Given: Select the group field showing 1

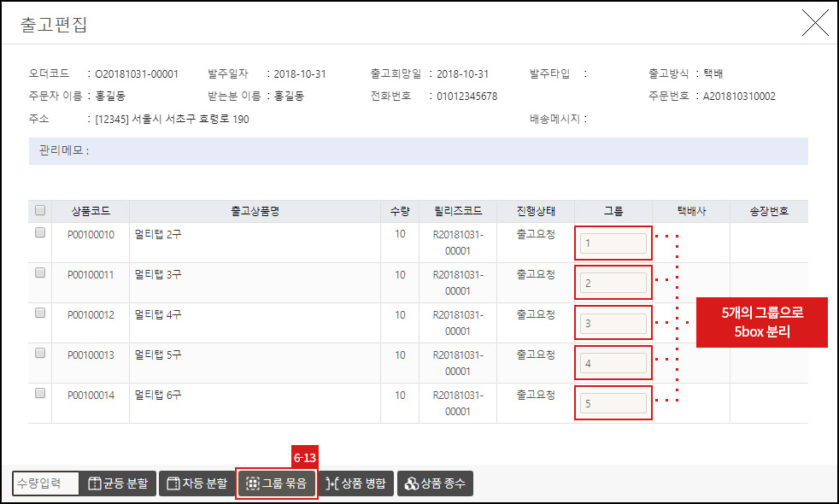Looking at the screenshot, I should click(613, 243).
